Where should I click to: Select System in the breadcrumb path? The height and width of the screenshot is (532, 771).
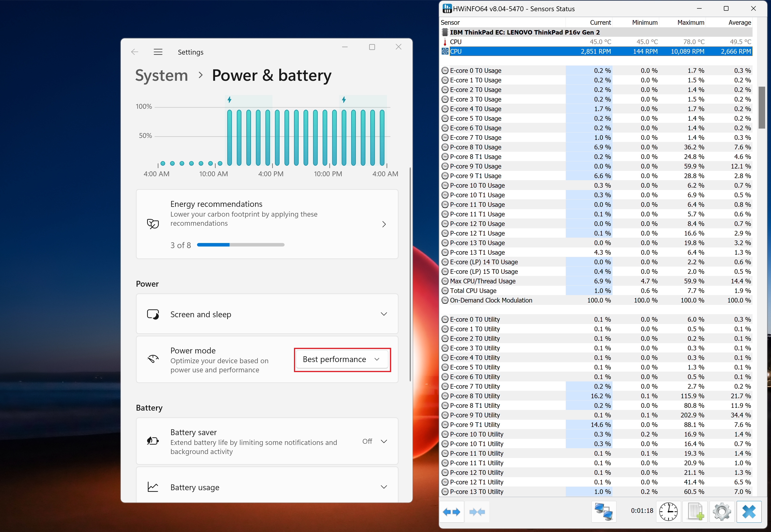[161, 75]
